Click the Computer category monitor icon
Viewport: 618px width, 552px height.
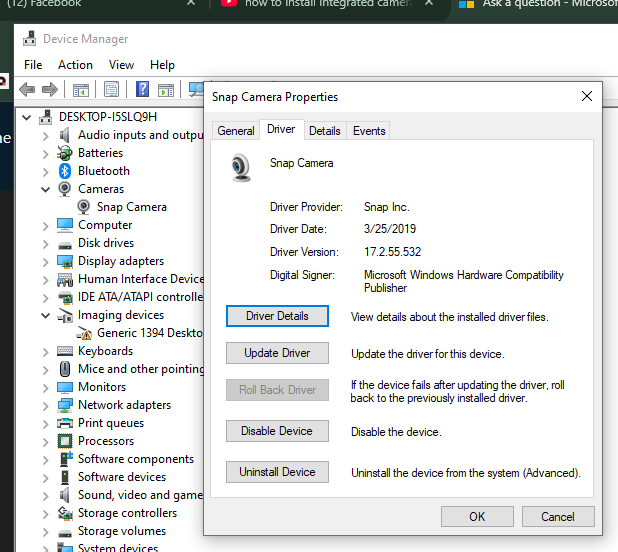click(x=65, y=225)
